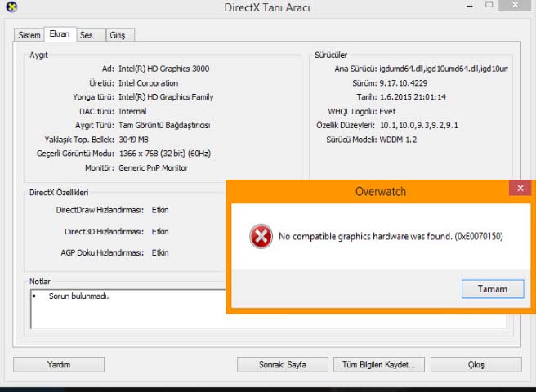Image resolution: width=536 pixels, height=392 pixels.
Task: Click the driver date '1.6.2015 21:01:14'
Action: point(413,97)
